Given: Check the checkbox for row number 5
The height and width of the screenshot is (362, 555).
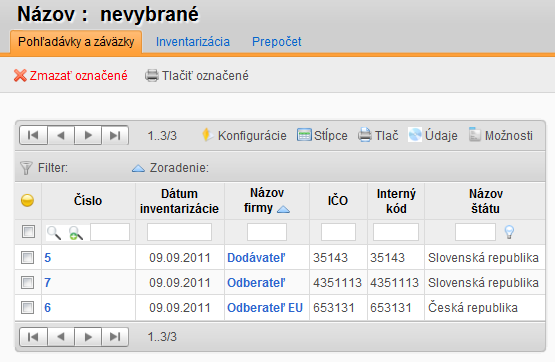Looking at the screenshot, I should 28,258.
